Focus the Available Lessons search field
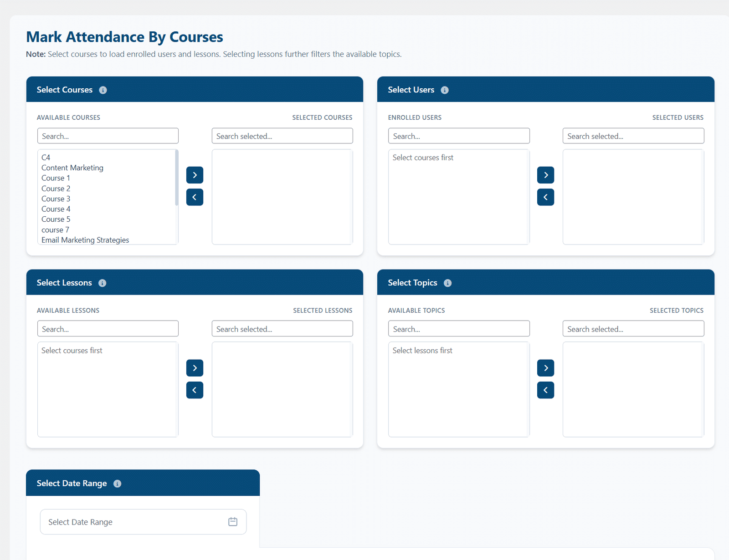Screen dimensions: 729x560 108,329
